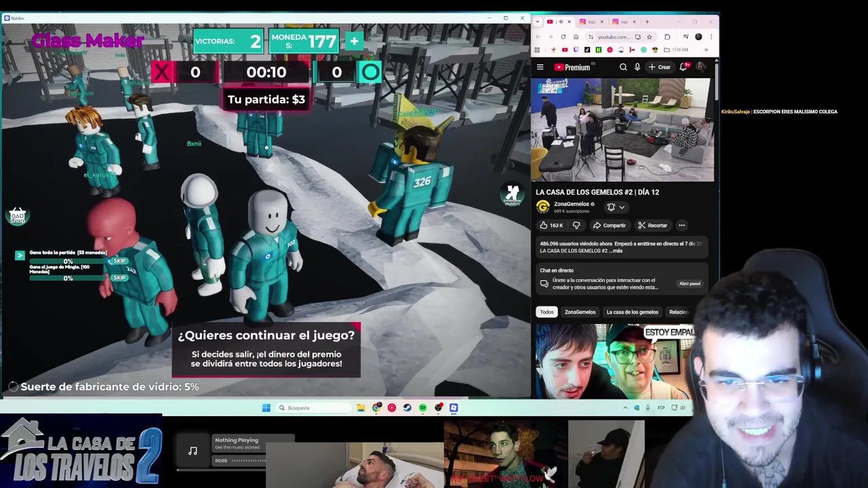
Task: Click Abrir panel for live chat
Action: pos(690,283)
